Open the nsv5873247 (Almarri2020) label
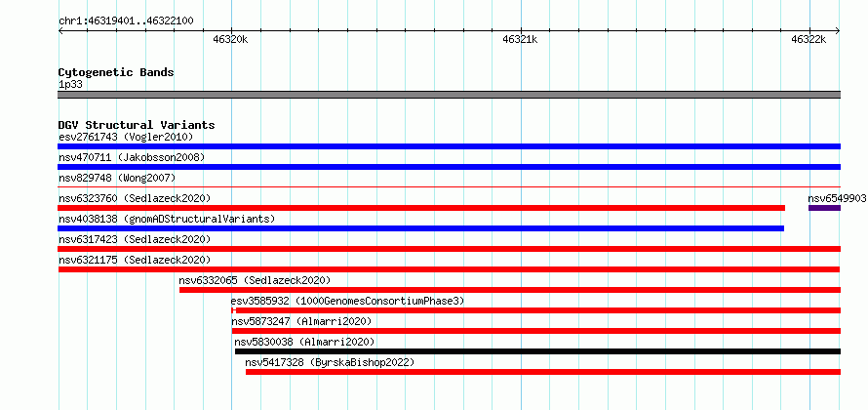 (x=301, y=321)
